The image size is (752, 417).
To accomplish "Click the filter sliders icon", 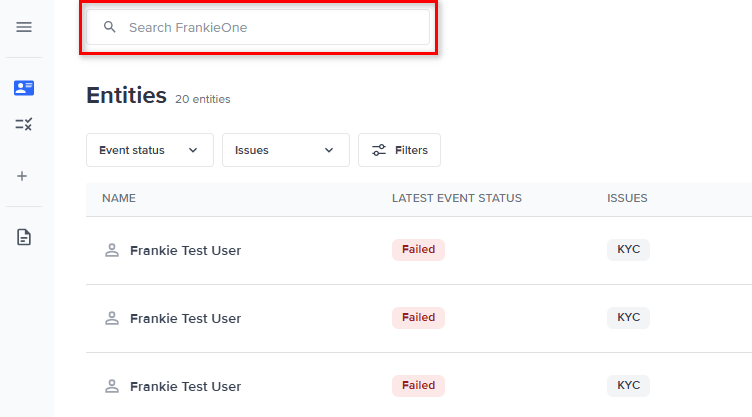I will pos(379,150).
